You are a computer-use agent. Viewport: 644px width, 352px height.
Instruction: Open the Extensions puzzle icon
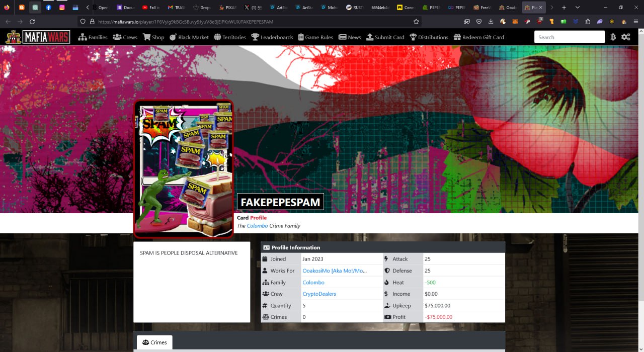[588, 22]
